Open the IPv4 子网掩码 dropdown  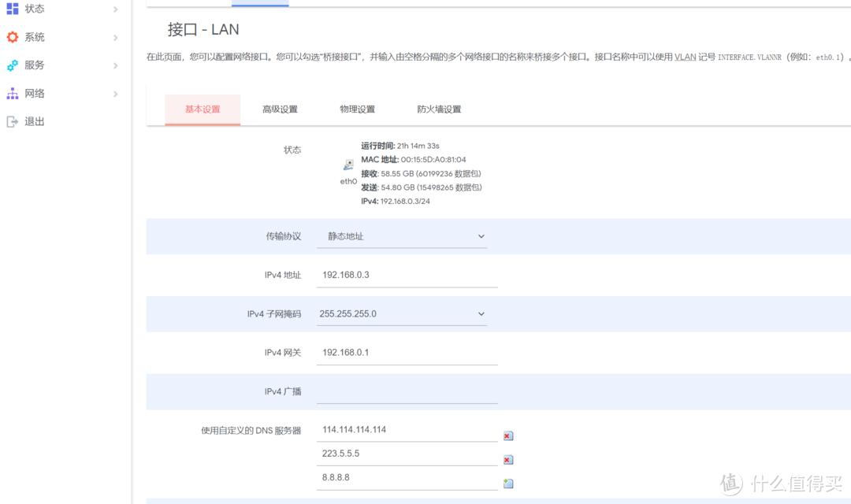(402, 313)
